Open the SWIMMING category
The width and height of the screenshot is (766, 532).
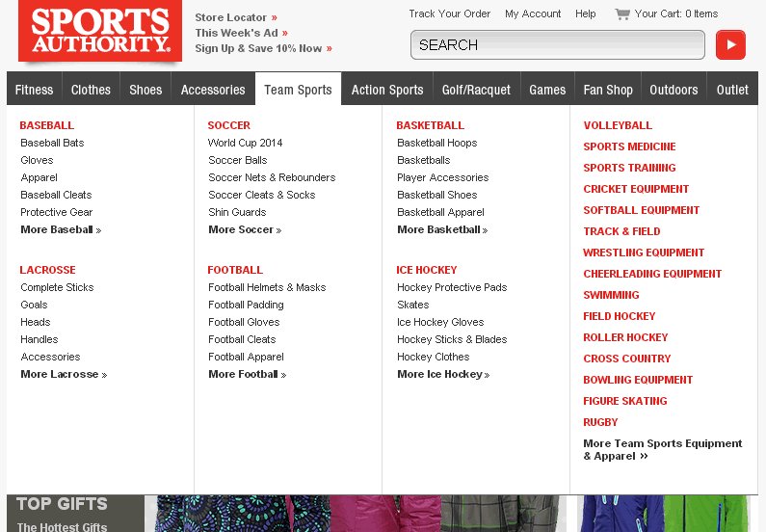pos(611,295)
